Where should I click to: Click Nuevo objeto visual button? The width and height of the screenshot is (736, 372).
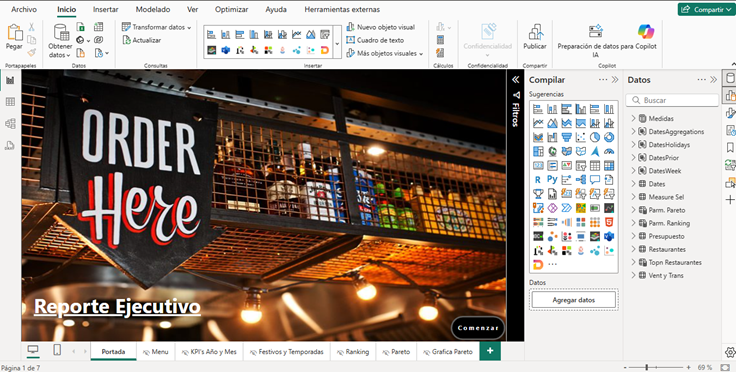point(381,27)
